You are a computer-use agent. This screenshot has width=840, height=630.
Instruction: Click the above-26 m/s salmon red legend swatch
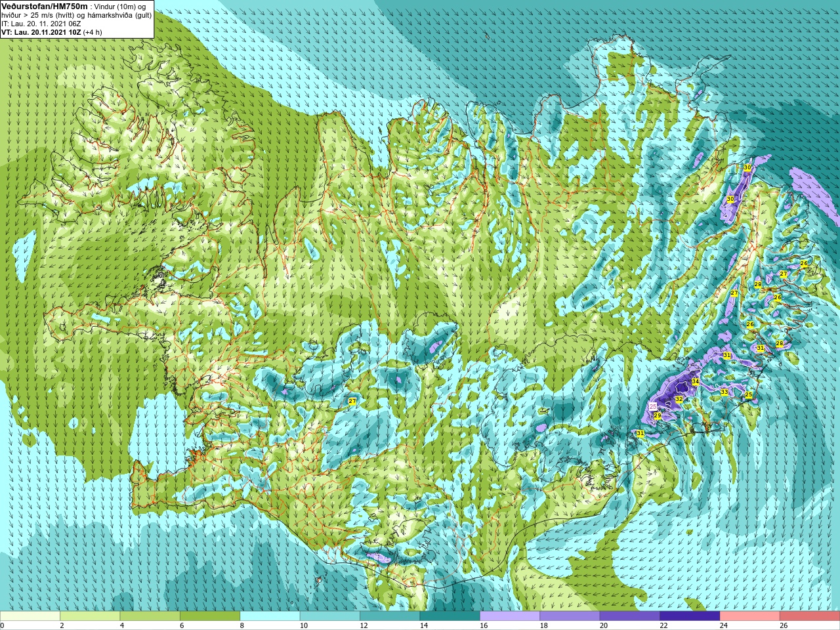tap(810, 616)
